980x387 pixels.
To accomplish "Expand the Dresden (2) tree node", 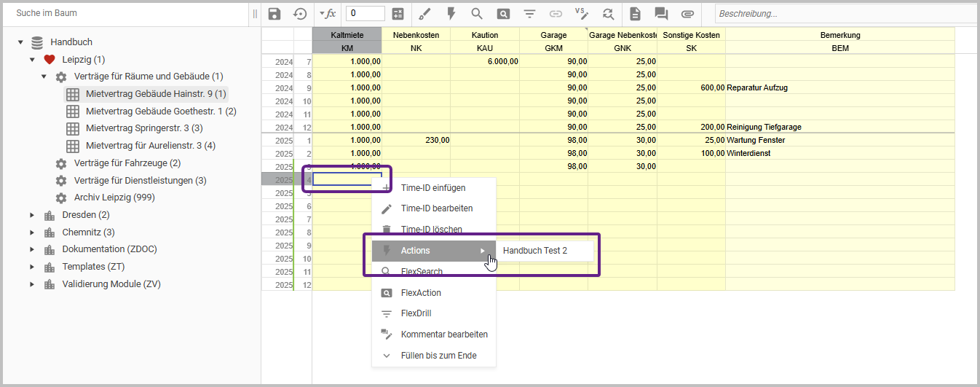I will 32,215.
